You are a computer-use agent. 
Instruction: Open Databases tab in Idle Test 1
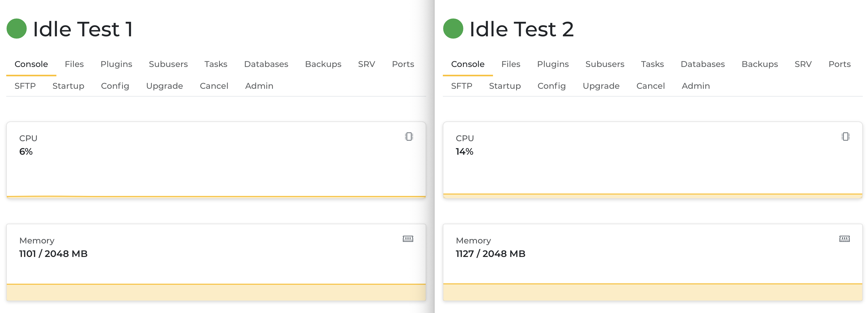[266, 64]
